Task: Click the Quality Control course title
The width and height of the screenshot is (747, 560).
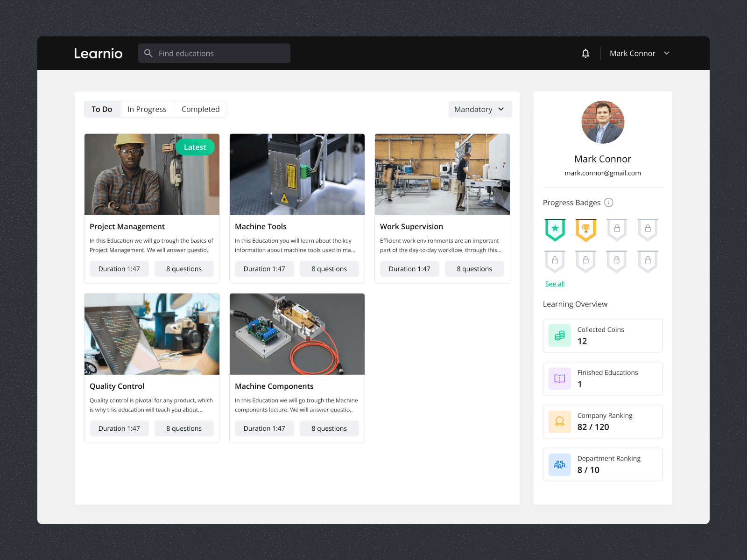Action: coord(117,386)
